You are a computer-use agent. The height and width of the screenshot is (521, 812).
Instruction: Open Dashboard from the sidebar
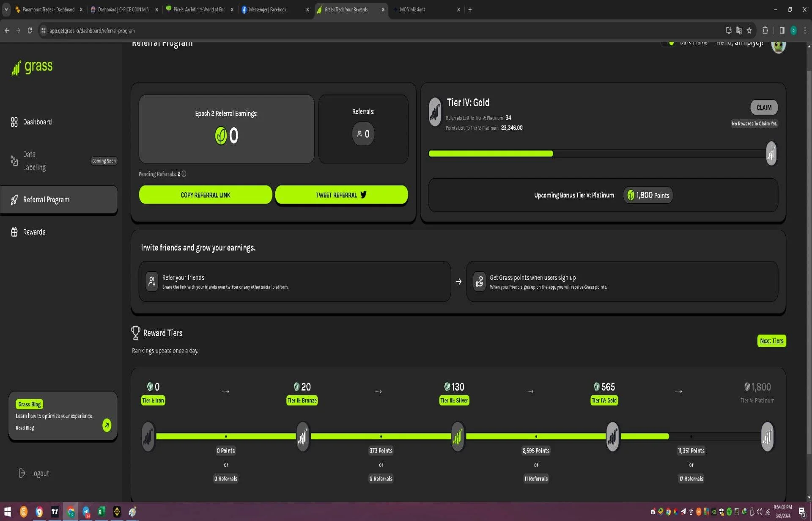point(31,122)
